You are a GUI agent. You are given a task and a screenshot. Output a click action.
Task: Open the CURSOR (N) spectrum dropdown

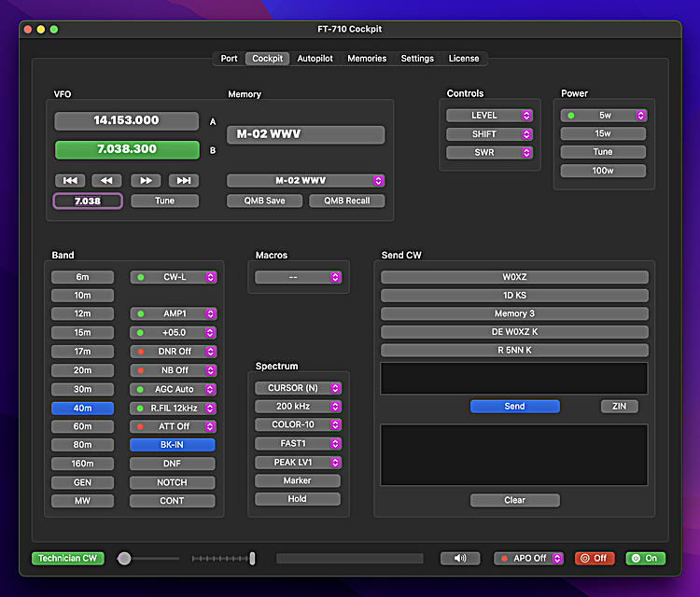tap(298, 388)
